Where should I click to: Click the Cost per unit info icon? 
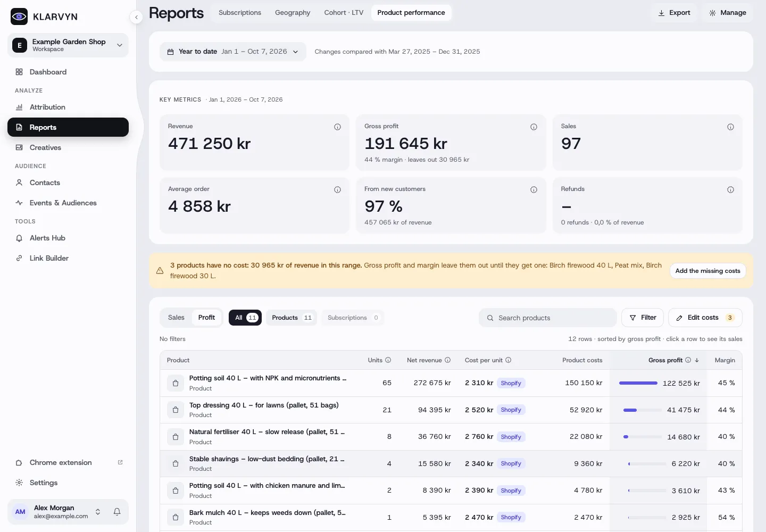pos(509,360)
